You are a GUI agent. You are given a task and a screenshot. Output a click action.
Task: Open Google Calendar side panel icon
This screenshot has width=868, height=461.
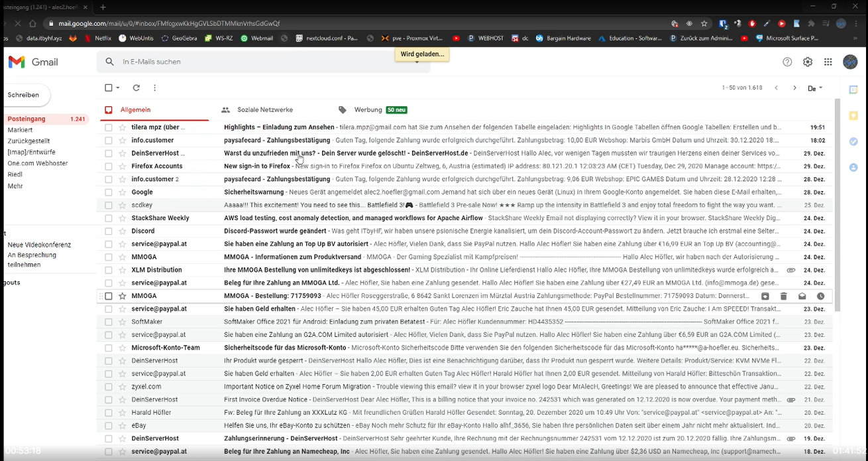853,90
